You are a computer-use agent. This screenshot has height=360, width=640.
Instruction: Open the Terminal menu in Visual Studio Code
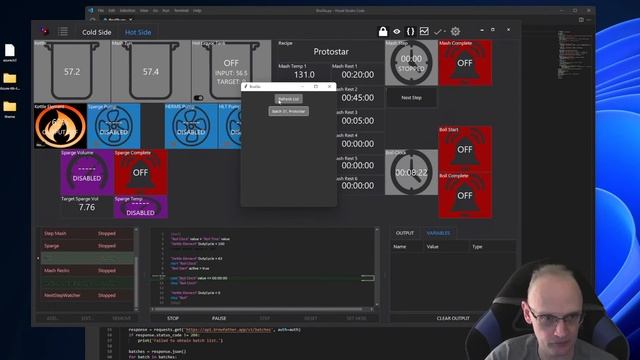[x=181, y=11]
